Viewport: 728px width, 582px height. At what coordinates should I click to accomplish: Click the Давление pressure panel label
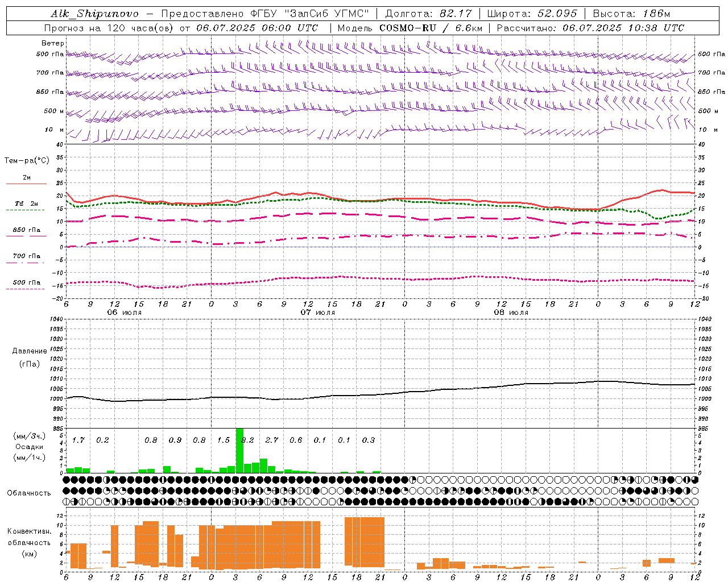coord(30,351)
